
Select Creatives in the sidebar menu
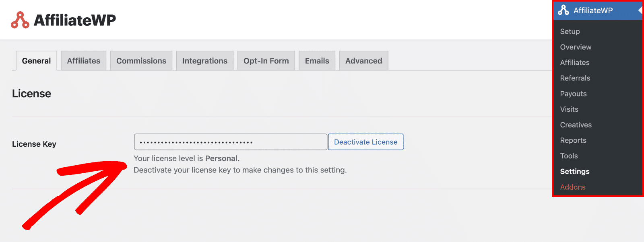(576, 125)
